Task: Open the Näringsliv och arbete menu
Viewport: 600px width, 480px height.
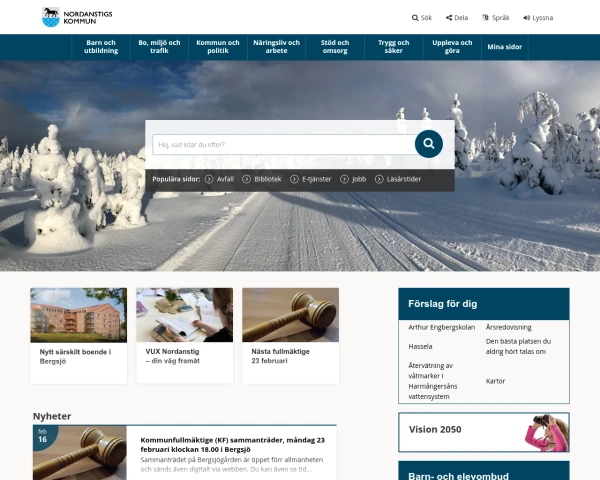Action: click(276, 47)
